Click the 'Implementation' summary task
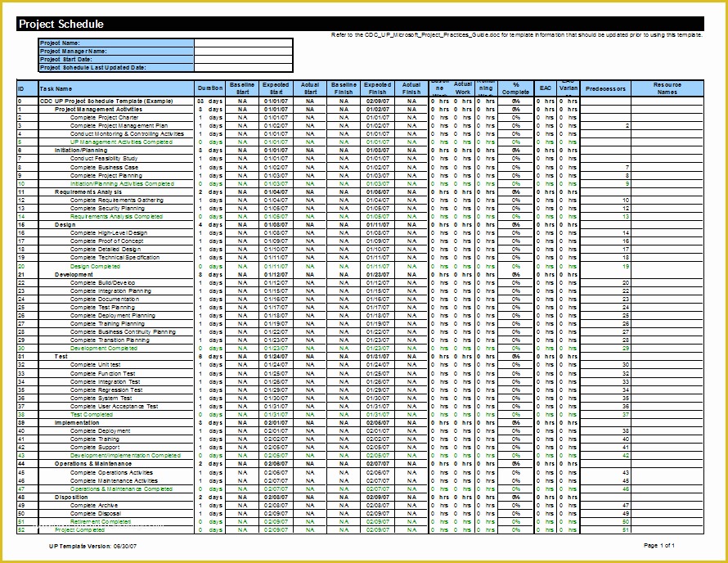 (77, 423)
